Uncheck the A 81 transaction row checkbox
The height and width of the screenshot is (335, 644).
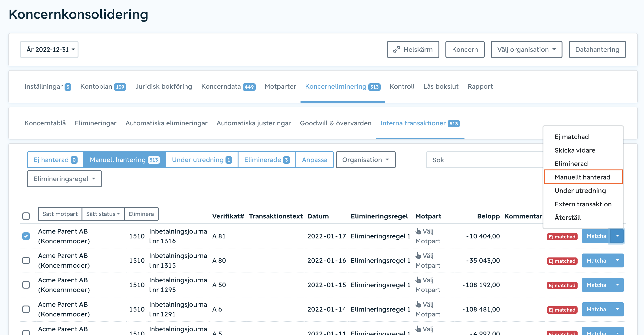click(x=26, y=236)
